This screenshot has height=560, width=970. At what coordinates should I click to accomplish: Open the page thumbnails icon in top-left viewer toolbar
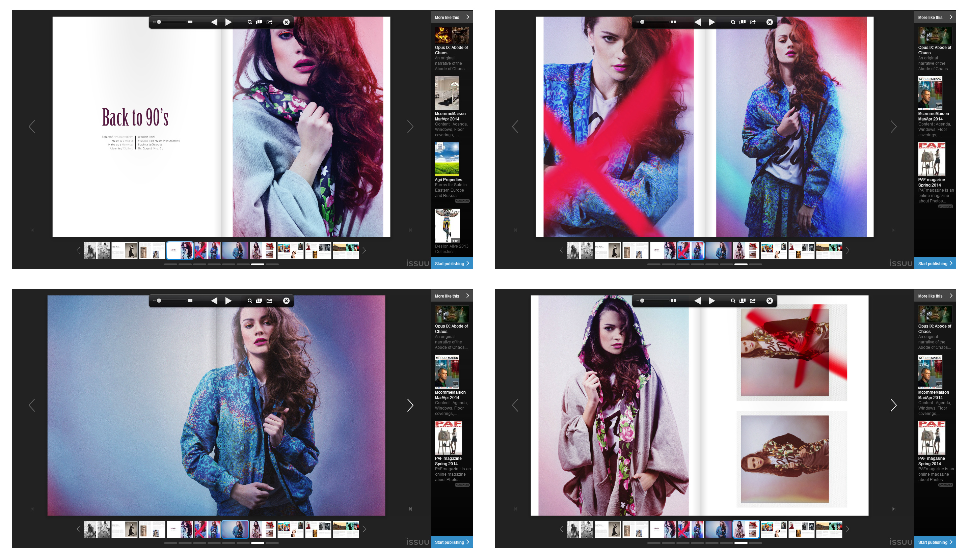pyautogui.click(x=259, y=22)
